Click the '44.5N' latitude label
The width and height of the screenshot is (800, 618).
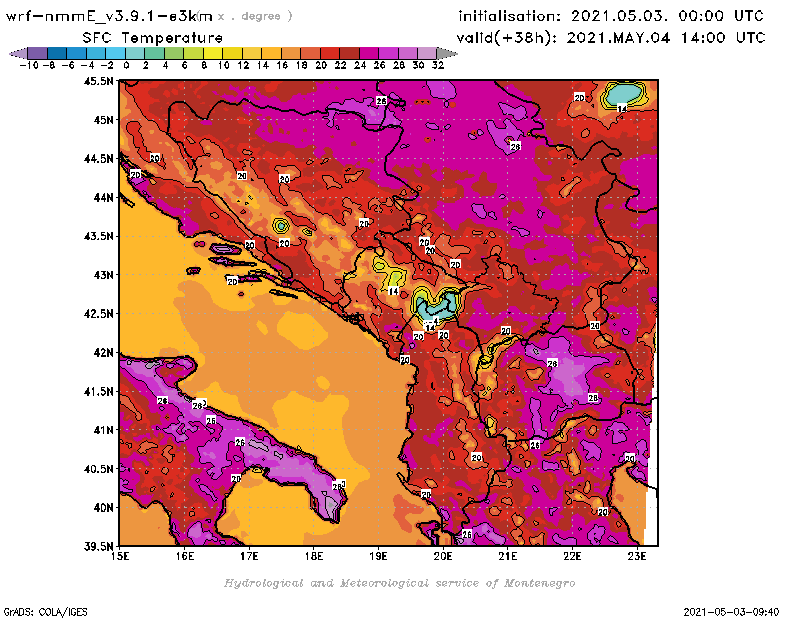[x=98, y=159]
